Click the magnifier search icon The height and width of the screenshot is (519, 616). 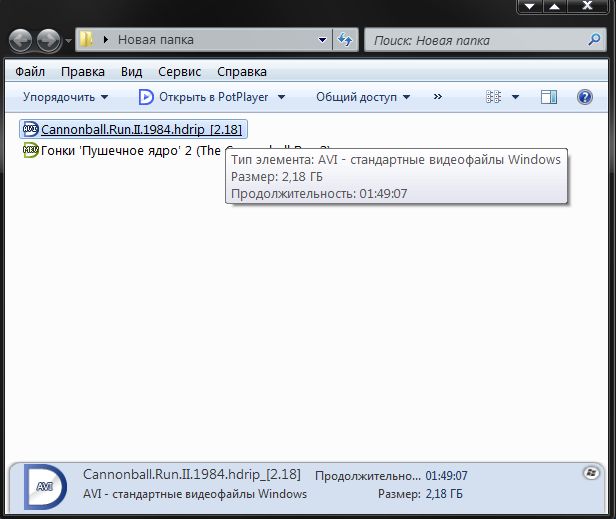[x=594, y=39]
